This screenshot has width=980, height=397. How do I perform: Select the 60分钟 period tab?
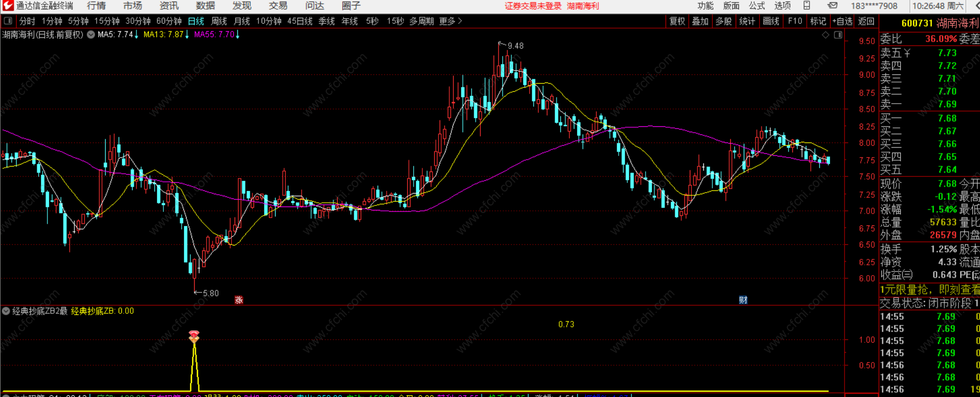[x=169, y=21]
